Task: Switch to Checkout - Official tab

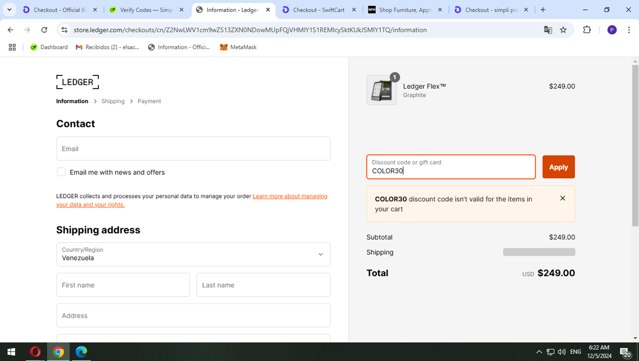Action: coord(60,10)
